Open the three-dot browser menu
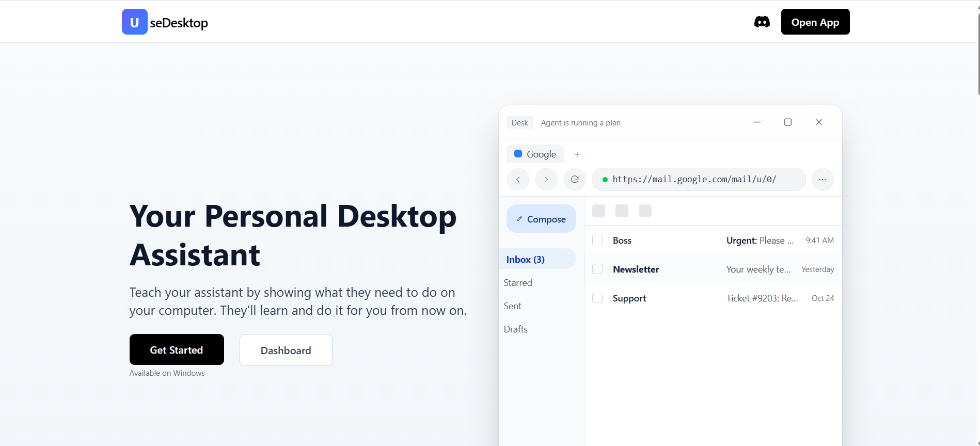Screen dimensions: 980x446 tap(823, 180)
